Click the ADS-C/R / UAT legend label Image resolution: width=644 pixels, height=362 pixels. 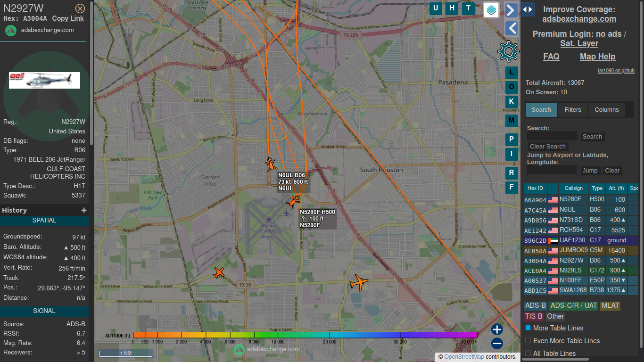(574, 305)
